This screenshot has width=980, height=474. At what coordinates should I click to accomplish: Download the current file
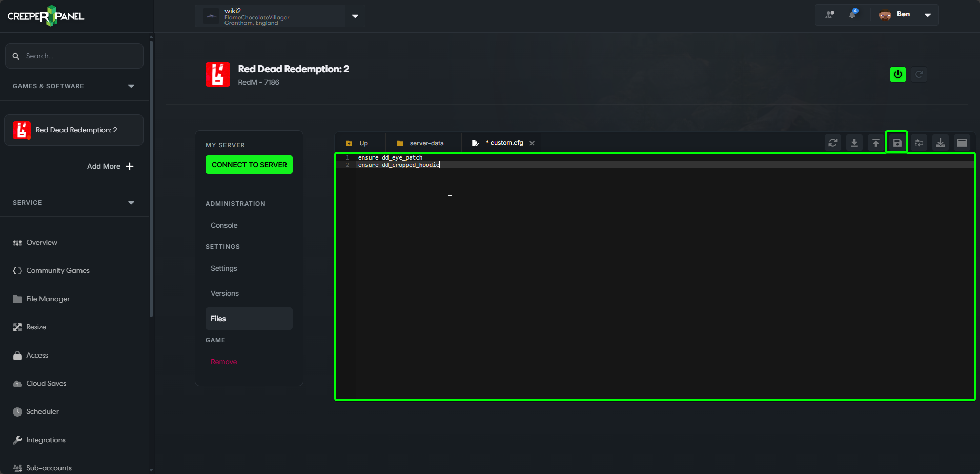(854, 143)
